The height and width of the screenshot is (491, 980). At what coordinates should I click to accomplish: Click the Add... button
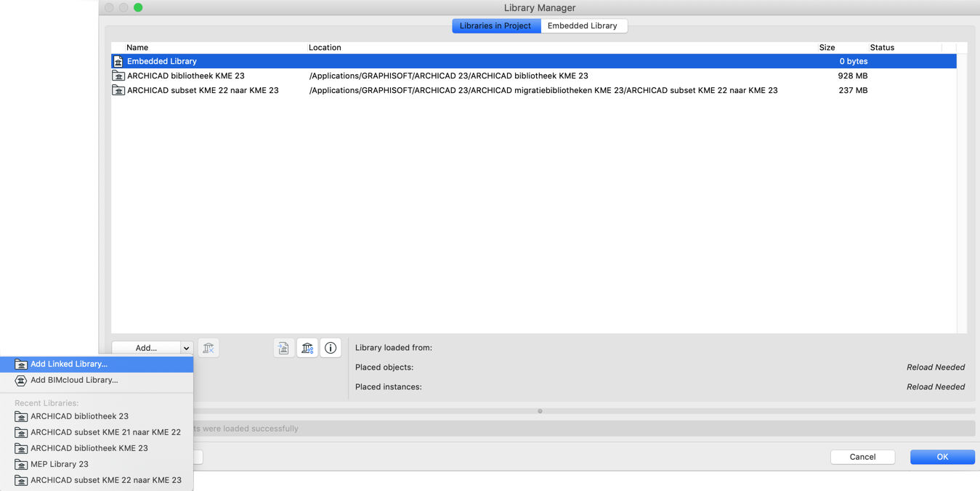tap(146, 348)
